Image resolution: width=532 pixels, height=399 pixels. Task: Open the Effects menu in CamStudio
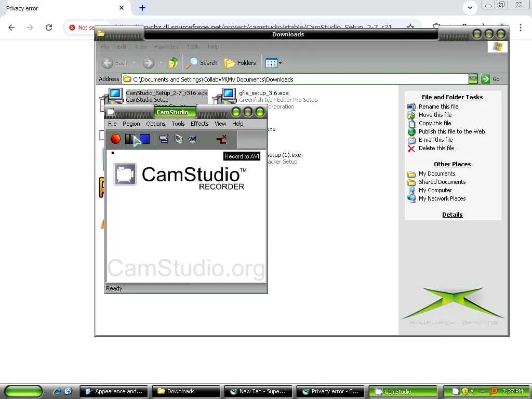click(x=199, y=124)
